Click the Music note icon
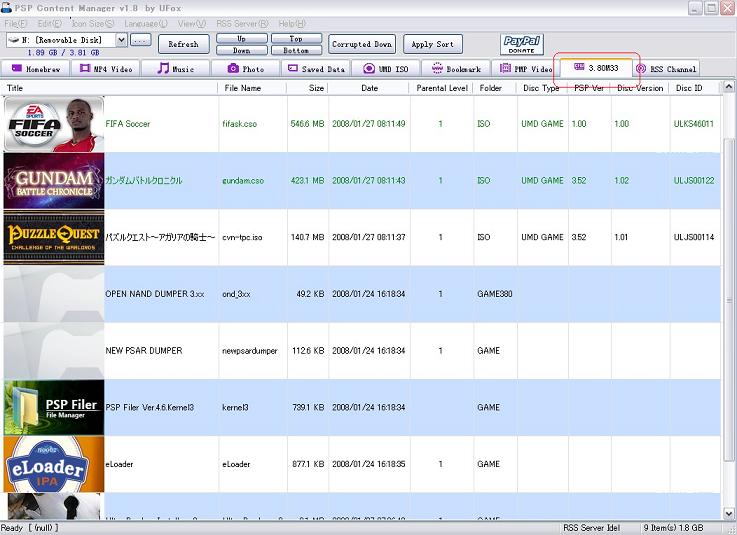Image resolution: width=737 pixels, height=535 pixels. (x=163, y=68)
